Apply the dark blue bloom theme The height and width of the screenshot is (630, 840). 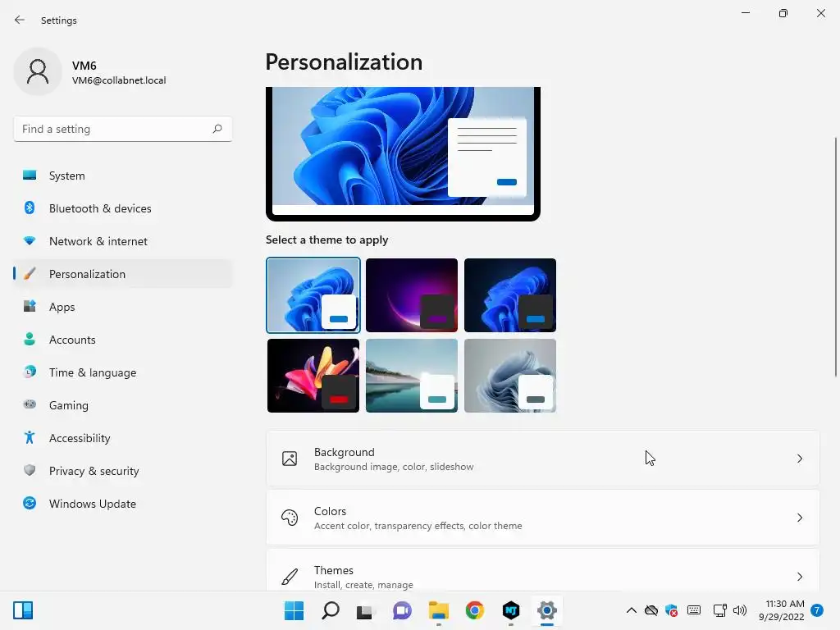[x=510, y=295]
